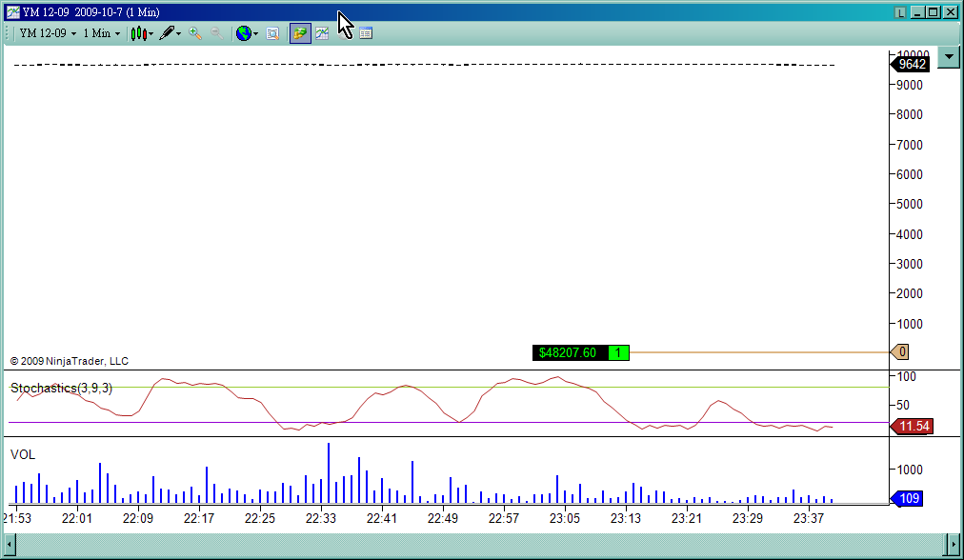Expand the 1 Min interval dropdown
This screenshot has height=560, width=964.
(101, 33)
